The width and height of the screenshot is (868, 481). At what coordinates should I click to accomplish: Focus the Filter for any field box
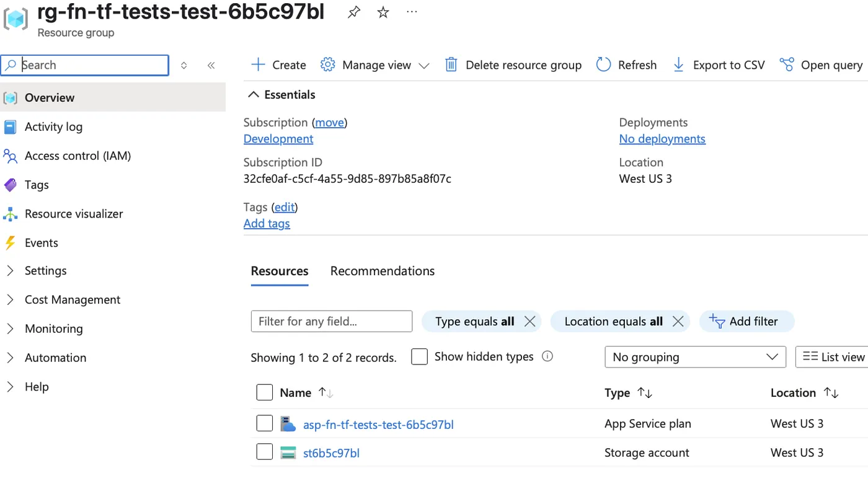[x=332, y=321]
